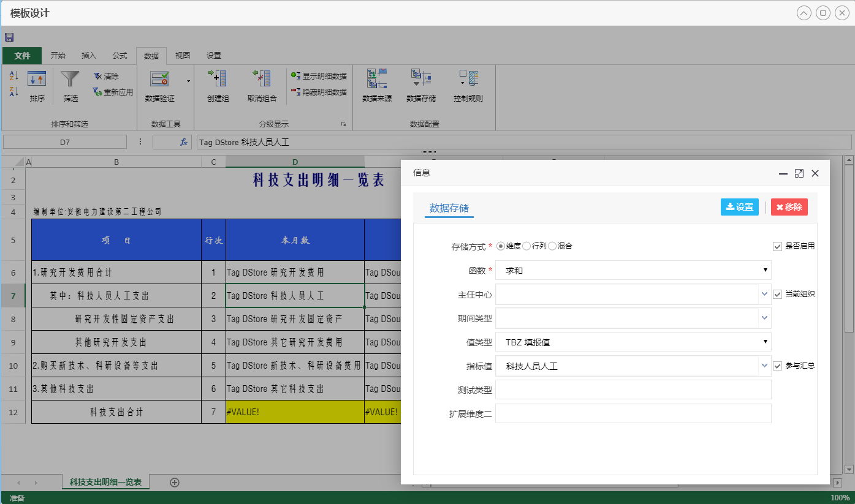
Task: Switch to 设置 ribbon tab
Action: [x=213, y=56]
